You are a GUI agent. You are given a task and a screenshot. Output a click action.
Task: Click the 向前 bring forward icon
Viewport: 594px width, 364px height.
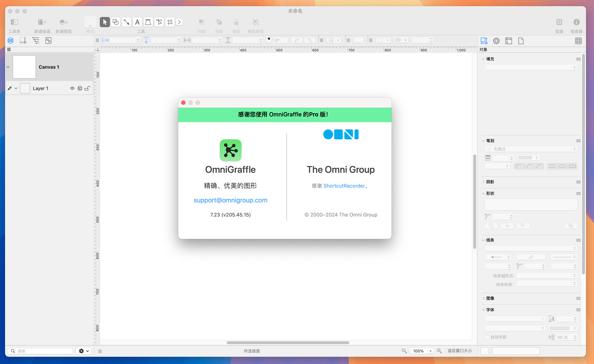click(x=202, y=22)
